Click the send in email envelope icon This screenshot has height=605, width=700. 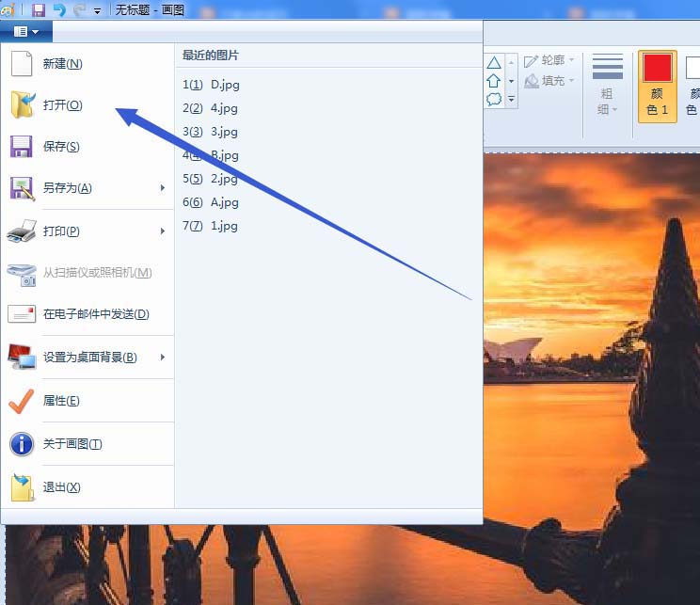pyautogui.click(x=22, y=314)
